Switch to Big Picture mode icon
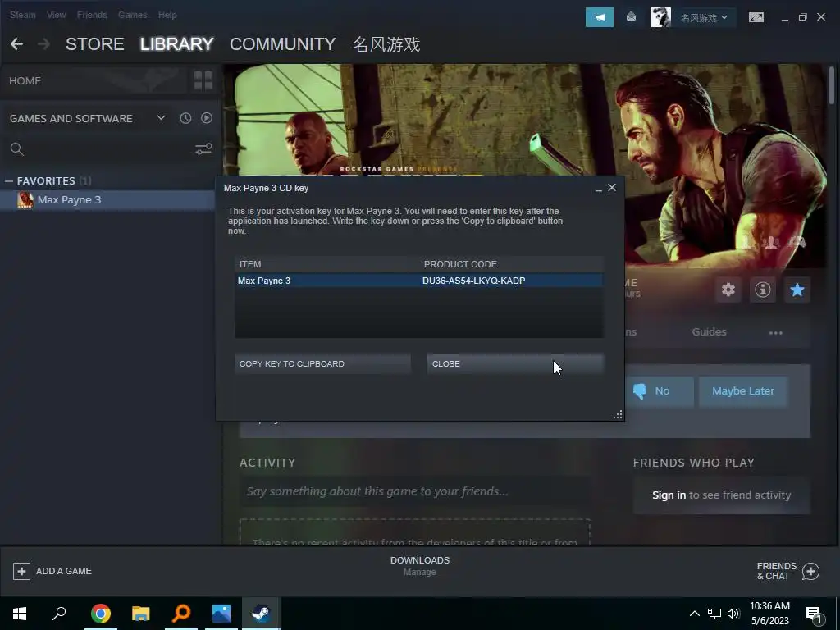The width and height of the screenshot is (840, 630). (756, 18)
